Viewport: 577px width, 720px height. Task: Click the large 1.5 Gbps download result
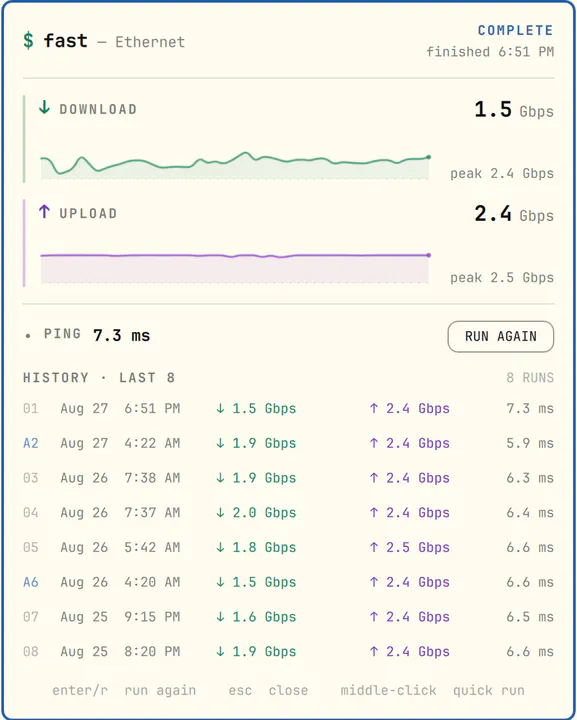514,110
